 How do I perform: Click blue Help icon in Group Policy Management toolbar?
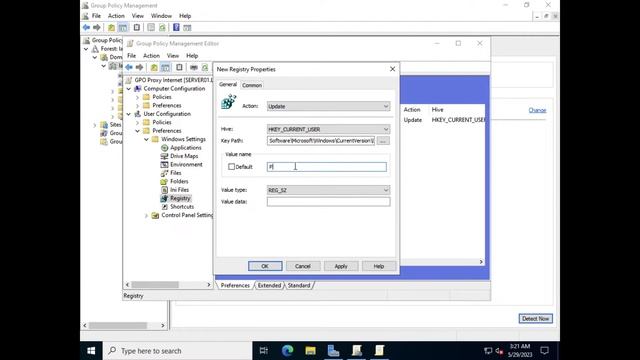tap(176, 27)
